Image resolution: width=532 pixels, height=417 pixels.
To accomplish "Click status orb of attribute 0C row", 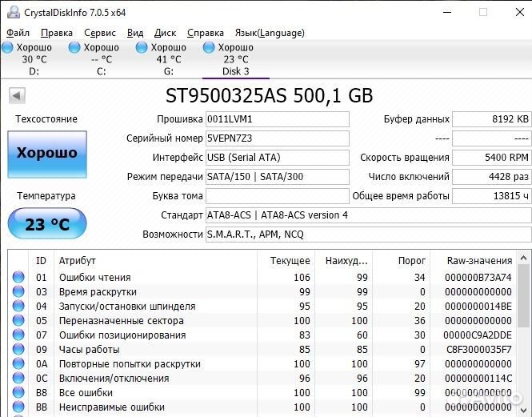I will [x=18, y=378].
